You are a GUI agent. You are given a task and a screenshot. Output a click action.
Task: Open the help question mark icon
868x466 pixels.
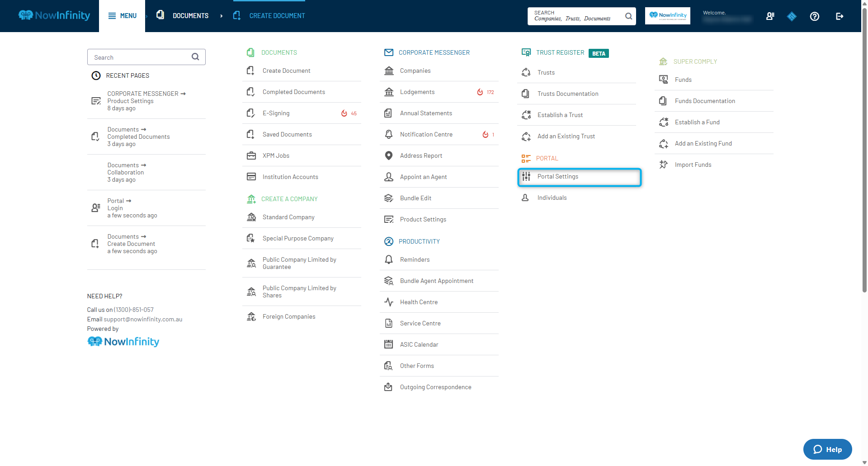click(815, 16)
